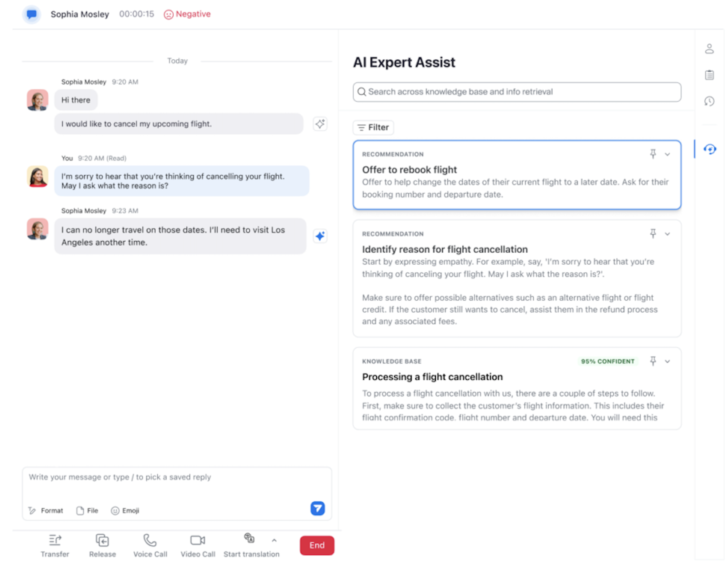
Task: Click the Negative sentiment indicator
Action: tap(187, 14)
